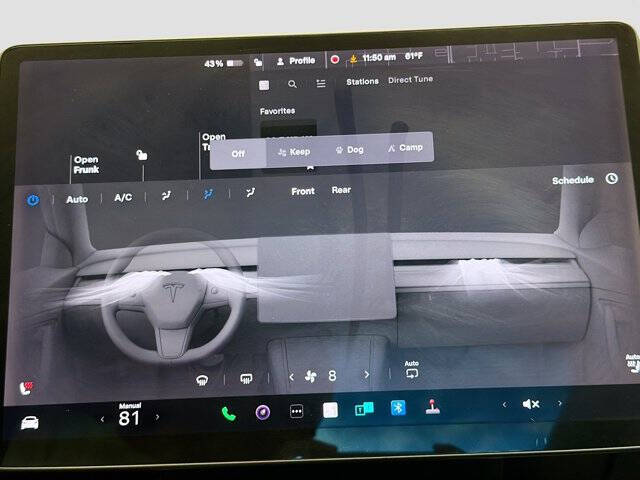This screenshot has height=480, width=640.
Task: Open vehicle controls car icon
Action: pyautogui.click(x=30, y=423)
